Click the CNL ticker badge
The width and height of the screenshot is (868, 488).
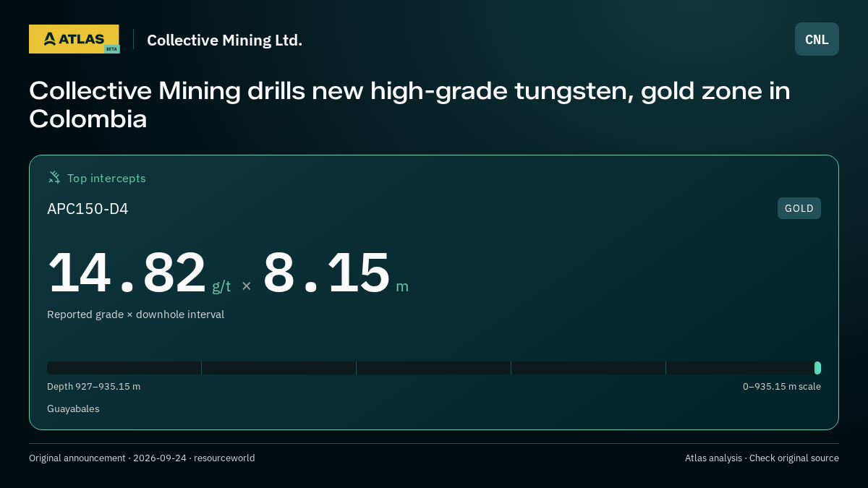(817, 39)
